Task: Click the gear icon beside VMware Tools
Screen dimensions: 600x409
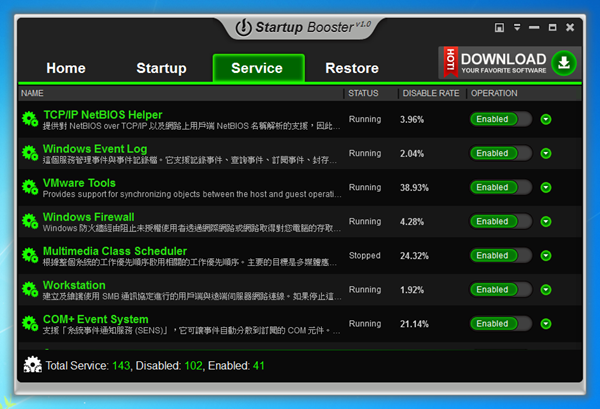Action: click(30, 187)
